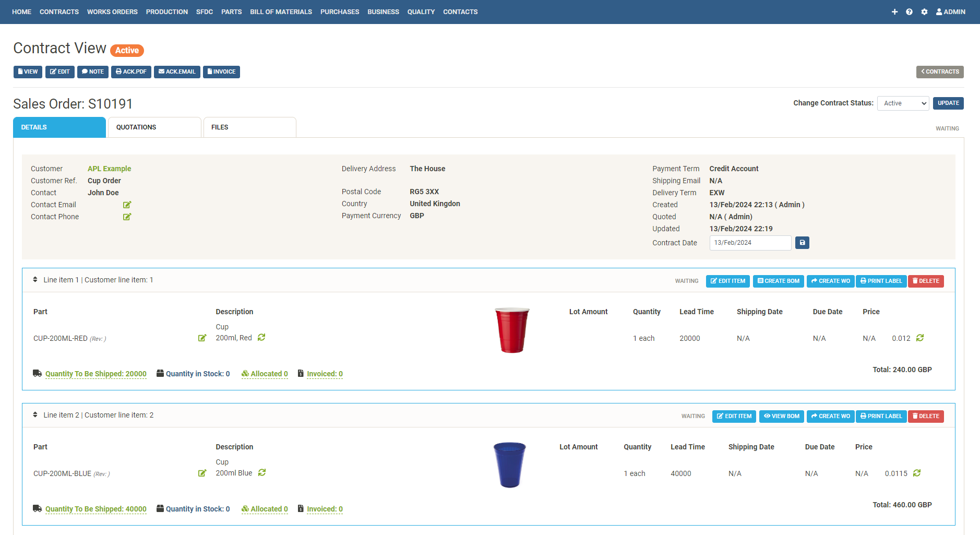The image size is (980, 535).
Task: Switch to the Quotations tab
Action: tap(136, 127)
